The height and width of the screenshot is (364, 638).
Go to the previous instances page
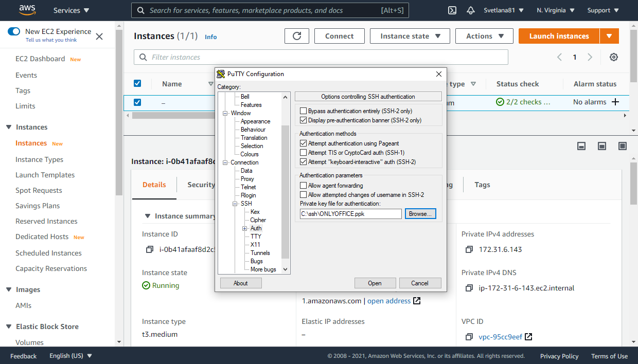[x=560, y=57]
